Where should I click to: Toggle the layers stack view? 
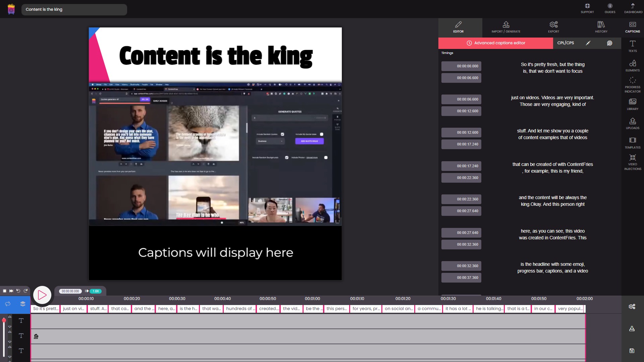22,304
